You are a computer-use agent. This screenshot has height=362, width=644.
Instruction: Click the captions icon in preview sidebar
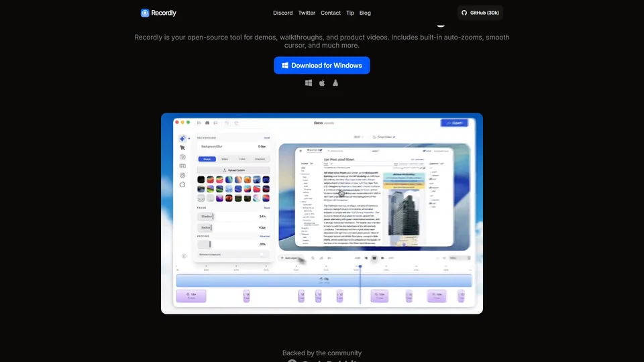pos(182,166)
